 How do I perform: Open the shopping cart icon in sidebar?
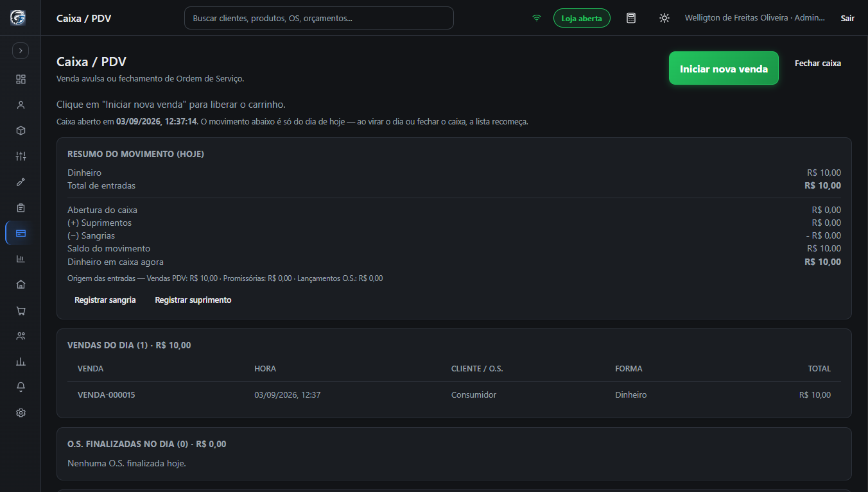pyautogui.click(x=21, y=310)
